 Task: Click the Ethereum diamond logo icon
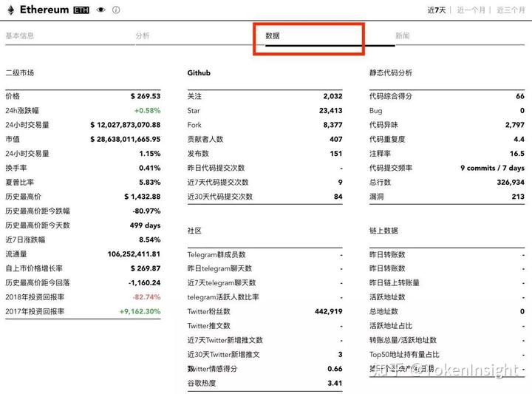coord(11,10)
